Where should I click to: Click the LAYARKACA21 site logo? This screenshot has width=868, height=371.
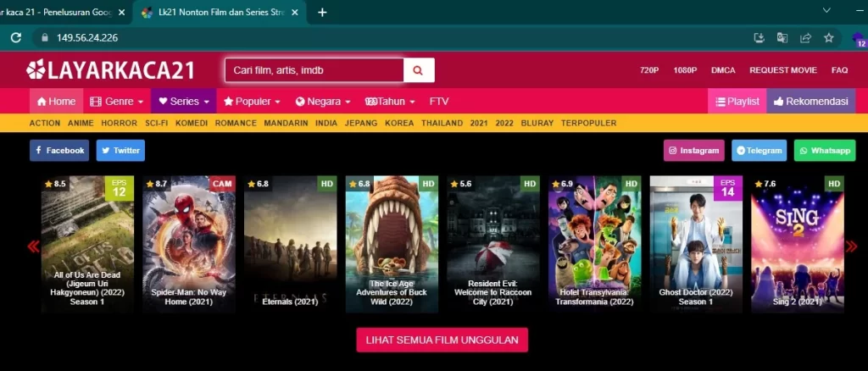coord(111,69)
